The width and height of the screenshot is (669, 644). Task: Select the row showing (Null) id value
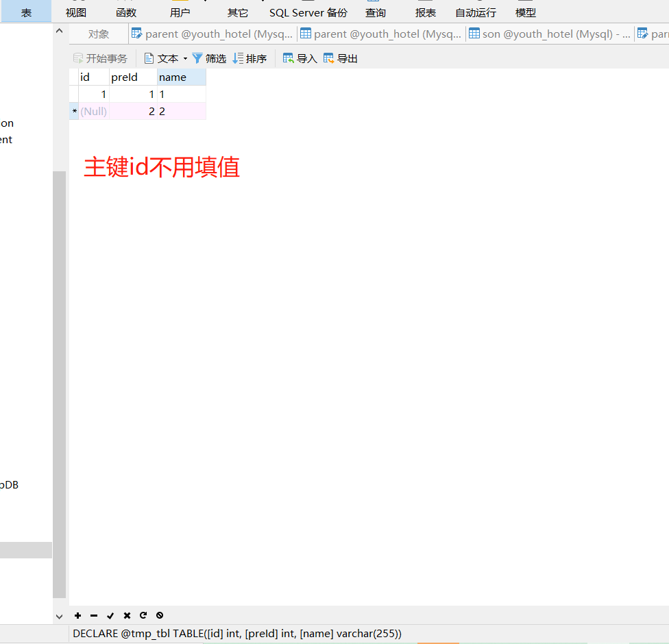point(93,111)
